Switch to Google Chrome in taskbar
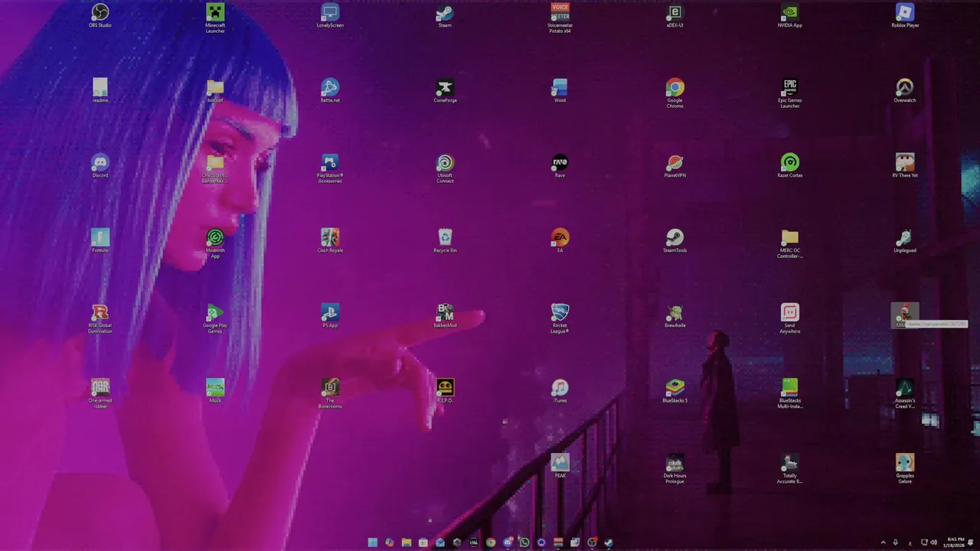 point(491,543)
